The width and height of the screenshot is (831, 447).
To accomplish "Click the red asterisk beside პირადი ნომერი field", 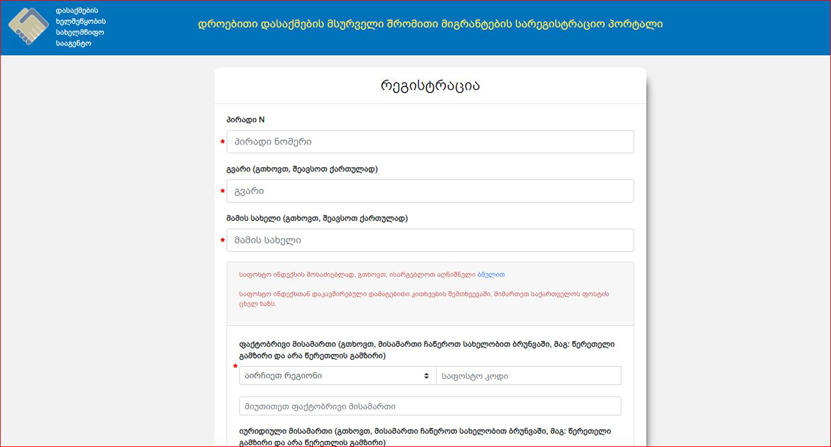I will 222,142.
